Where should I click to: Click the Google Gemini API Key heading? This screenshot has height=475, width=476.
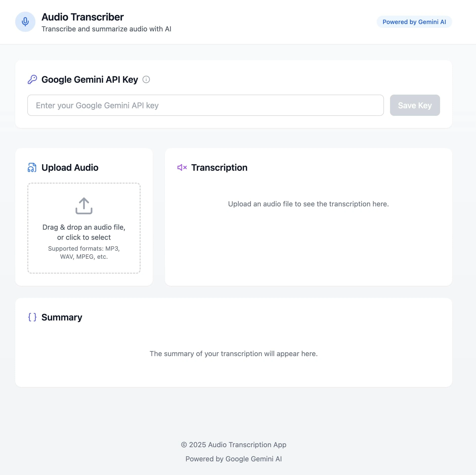[x=90, y=79]
